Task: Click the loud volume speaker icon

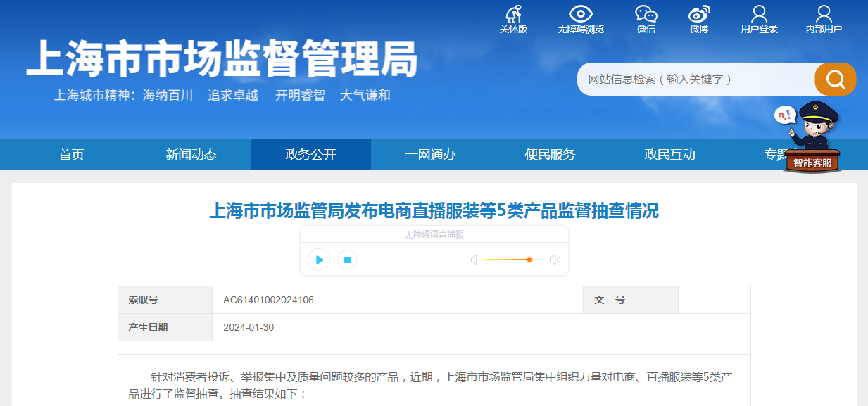Action: 555,260
